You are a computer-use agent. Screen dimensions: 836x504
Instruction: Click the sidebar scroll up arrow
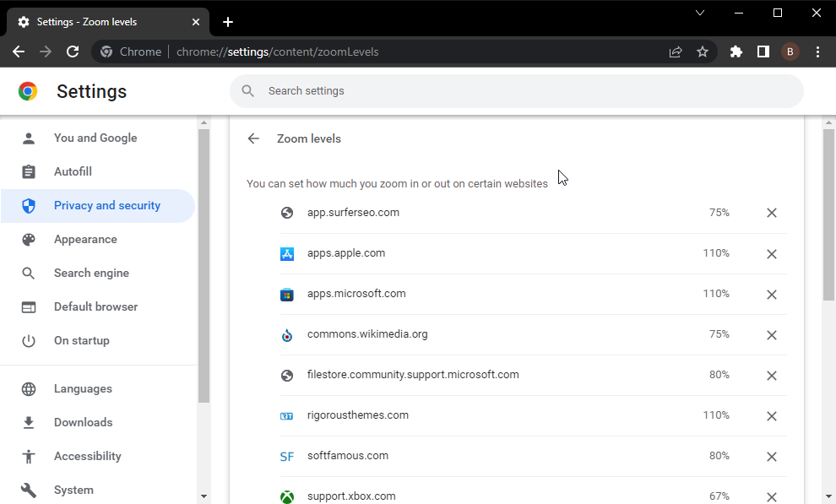coord(204,122)
